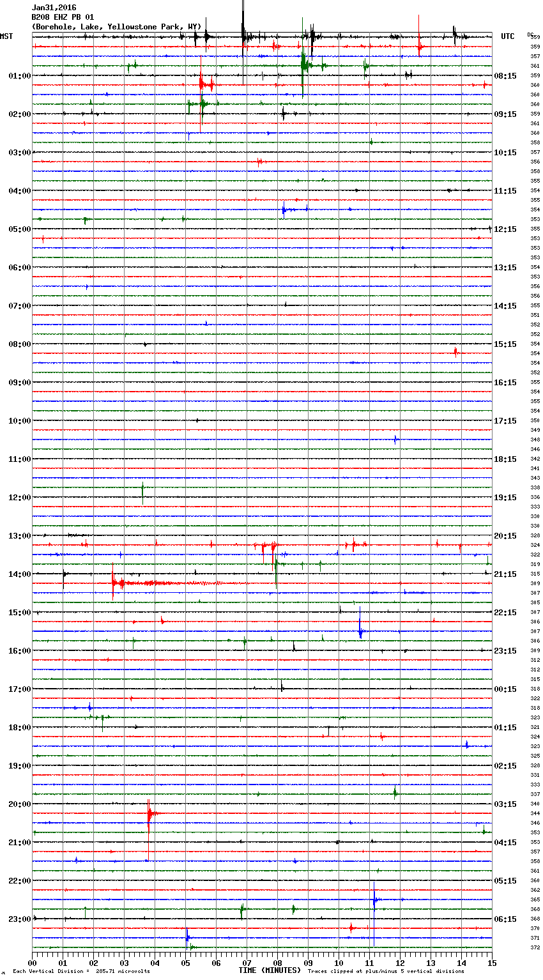Click the Each Vertical Division 285.71 microvolts note
This screenshot has height=980, width=543.
(81, 971)
